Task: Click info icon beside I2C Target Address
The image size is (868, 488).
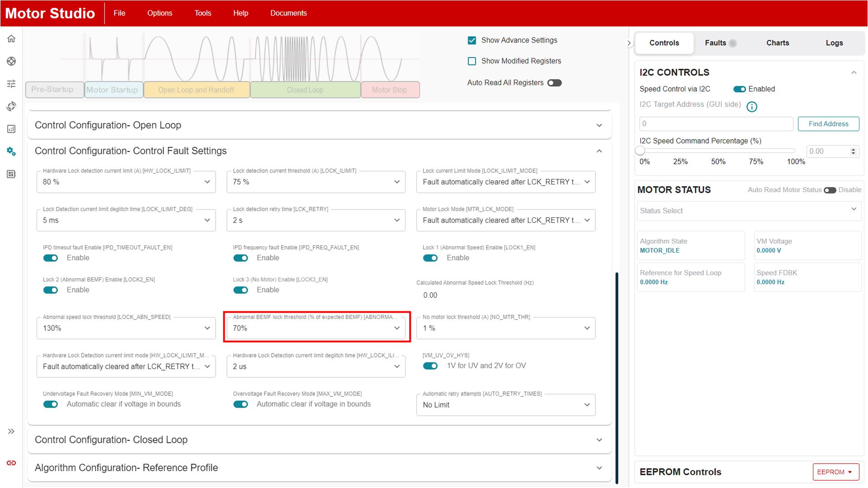Action: 751,107
